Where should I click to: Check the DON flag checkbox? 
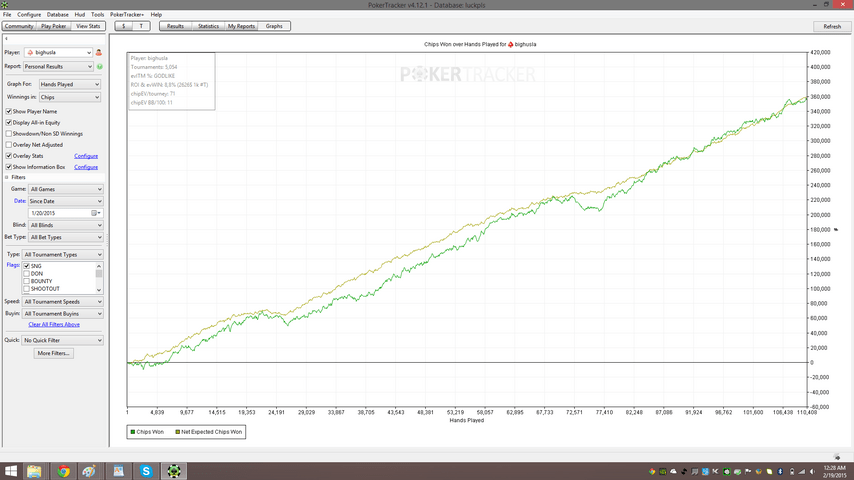(x=27, y=274)
